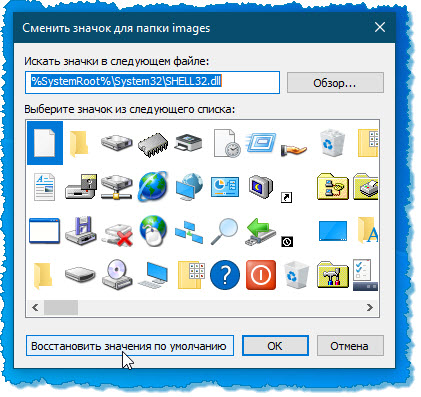Cancel with the Отмена button

coord(350,346)
